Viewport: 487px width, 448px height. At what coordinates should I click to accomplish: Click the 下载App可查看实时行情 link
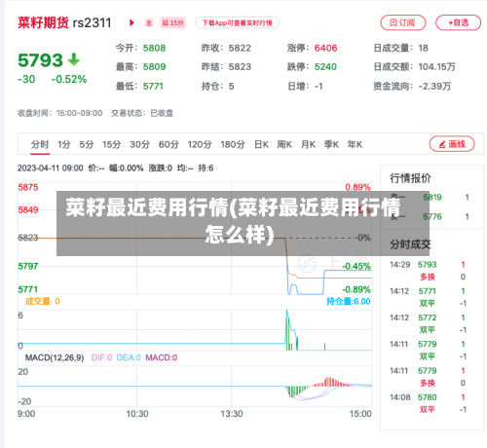pos(237,22)
